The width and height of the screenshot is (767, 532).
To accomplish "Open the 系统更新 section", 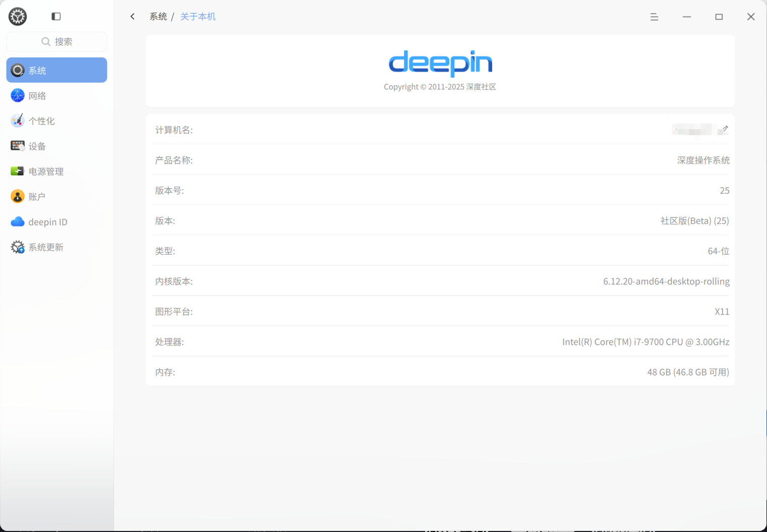I will click(x=56, y=247).
